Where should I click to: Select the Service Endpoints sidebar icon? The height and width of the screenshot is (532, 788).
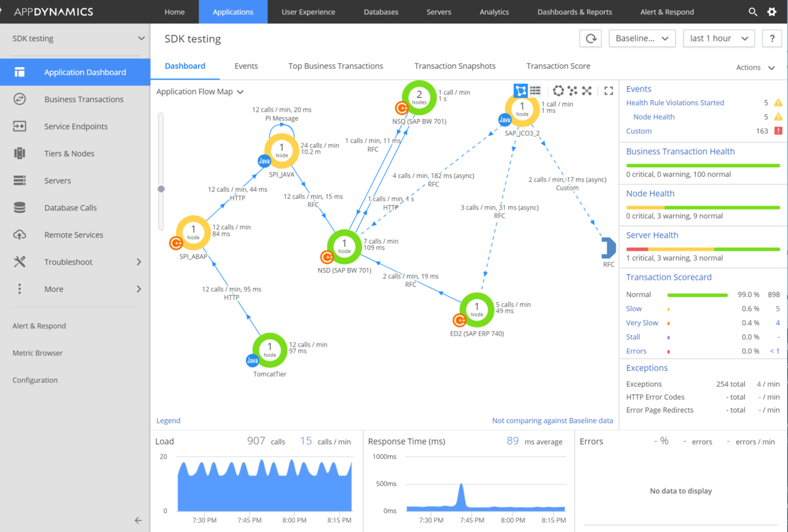20,126
